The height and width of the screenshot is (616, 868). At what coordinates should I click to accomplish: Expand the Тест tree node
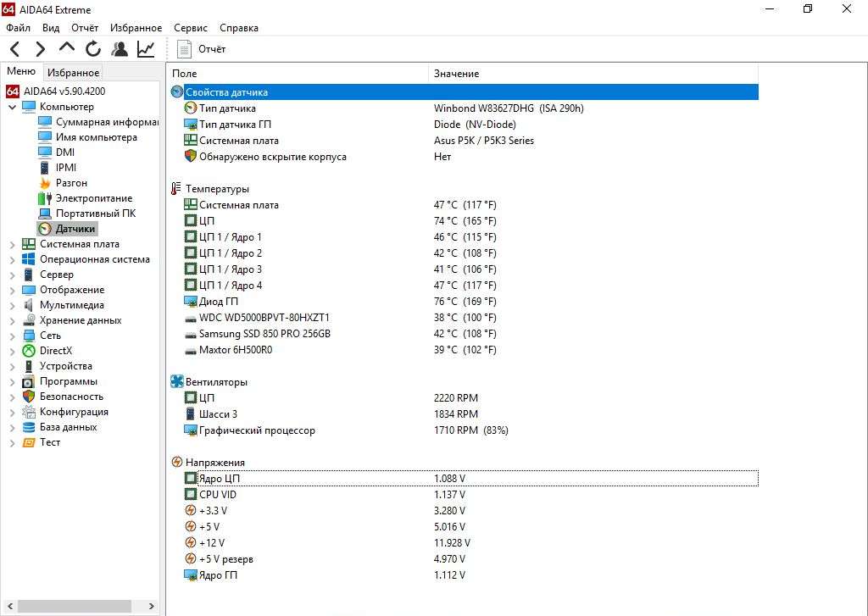pos(12,443)
